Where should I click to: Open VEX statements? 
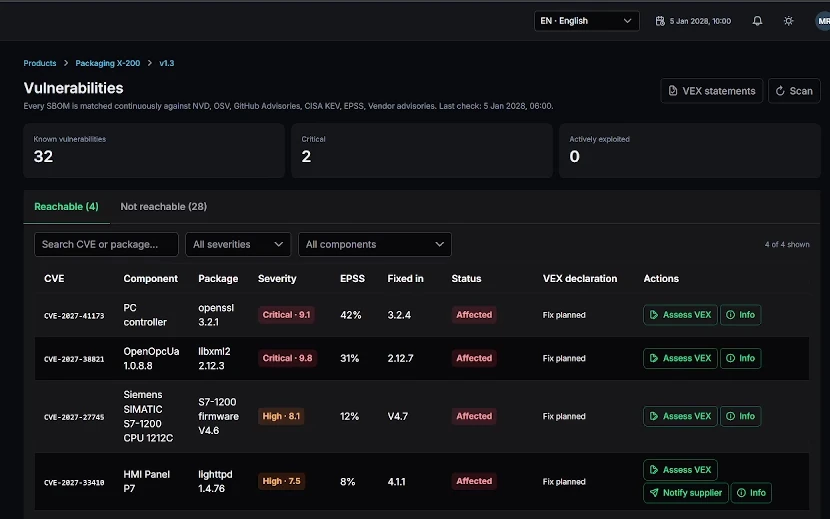[x=711, y=91]
